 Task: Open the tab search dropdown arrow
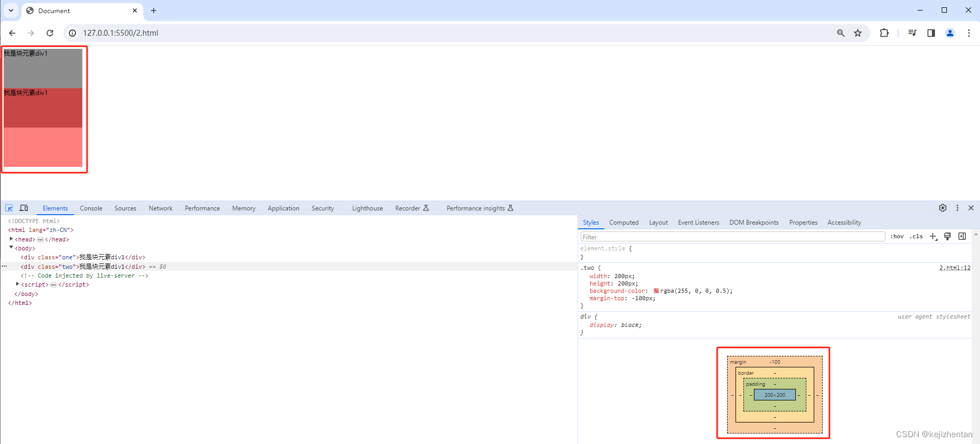pyautogui.click(x=10, y=10)
